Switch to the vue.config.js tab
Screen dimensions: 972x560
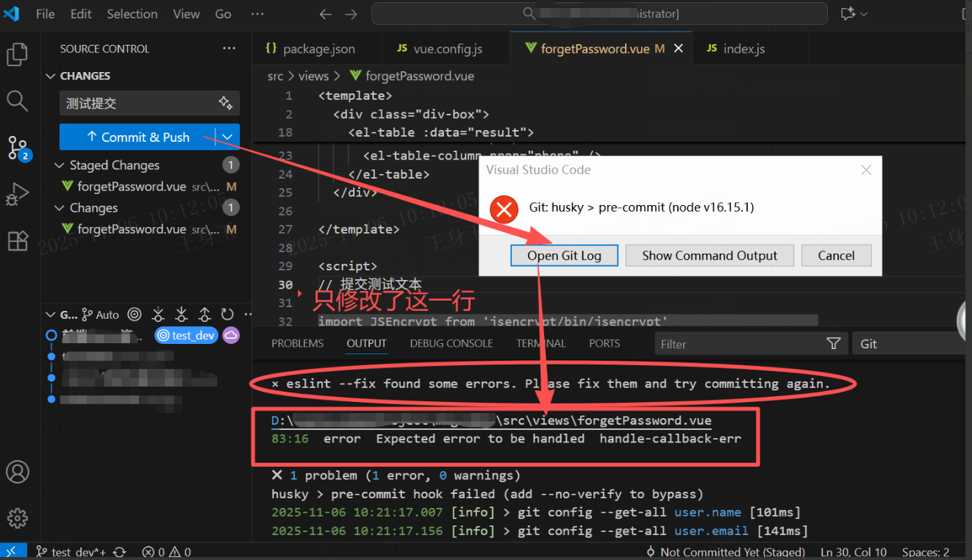pos(446,49)
